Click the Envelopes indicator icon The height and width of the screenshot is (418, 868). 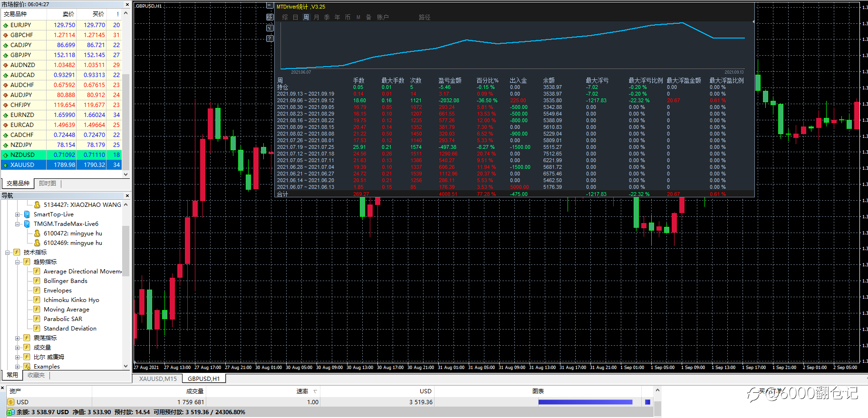(x=37, y=291)
